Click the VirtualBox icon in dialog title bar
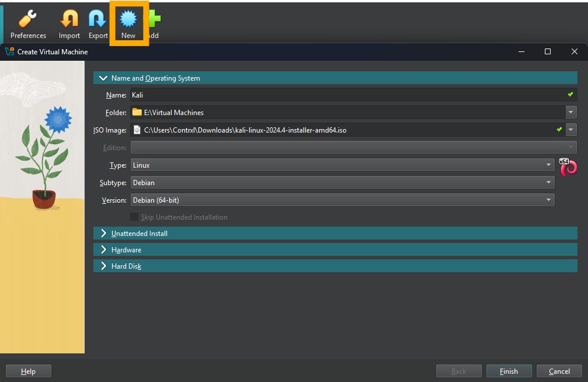The image size is (588, 382). click(x=9, y=51)
